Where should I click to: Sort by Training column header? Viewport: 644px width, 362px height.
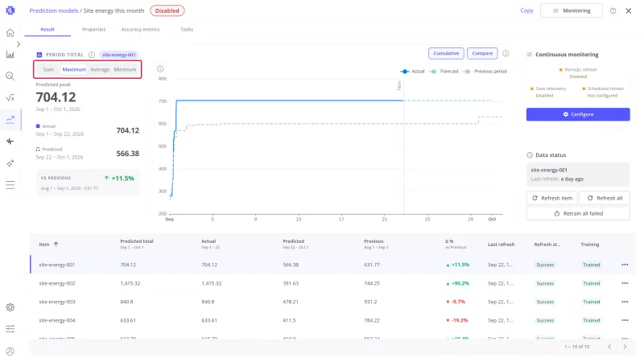point(590,245)
